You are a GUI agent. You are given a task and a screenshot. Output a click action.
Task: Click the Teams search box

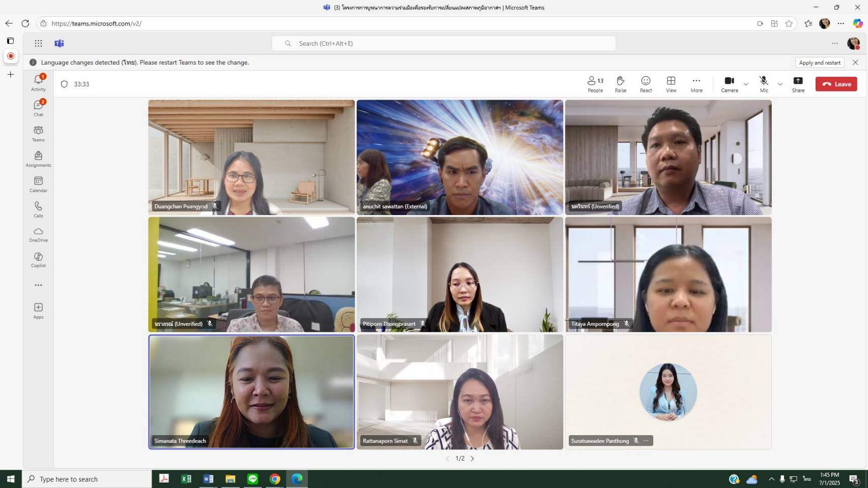click(444, 44)
